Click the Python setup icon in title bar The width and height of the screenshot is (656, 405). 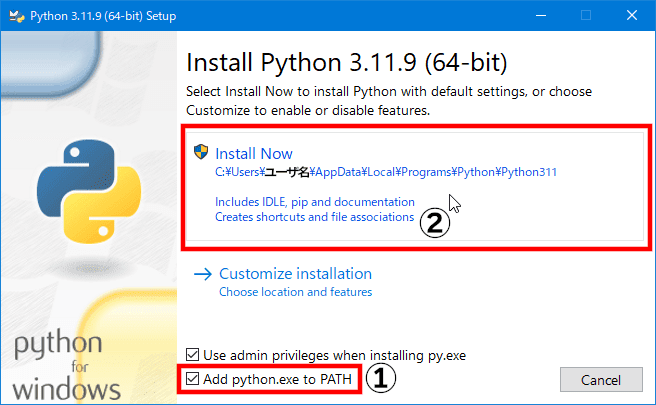click(17, 16)
